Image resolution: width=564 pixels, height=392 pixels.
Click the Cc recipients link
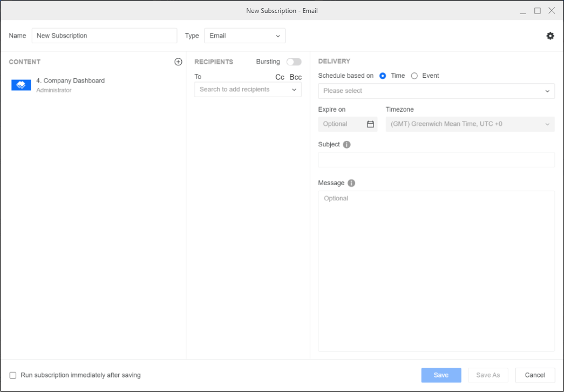click(x=280, y=77)
